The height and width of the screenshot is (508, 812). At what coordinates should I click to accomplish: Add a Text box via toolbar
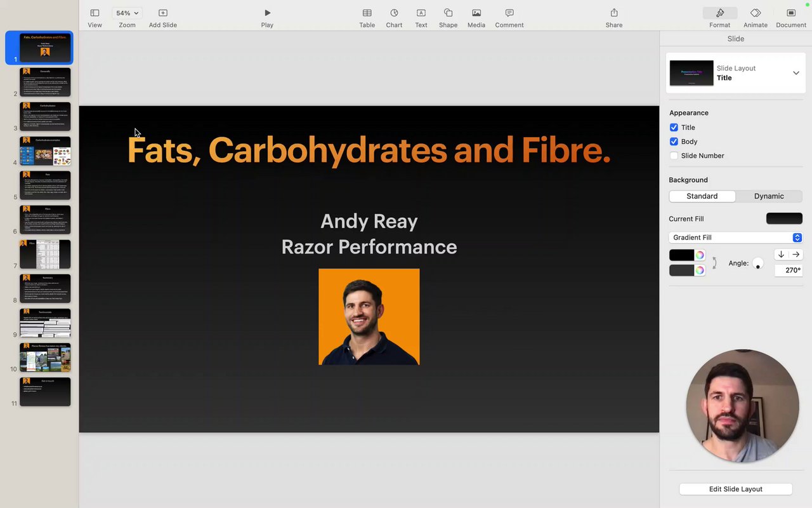tap(421, 13)
